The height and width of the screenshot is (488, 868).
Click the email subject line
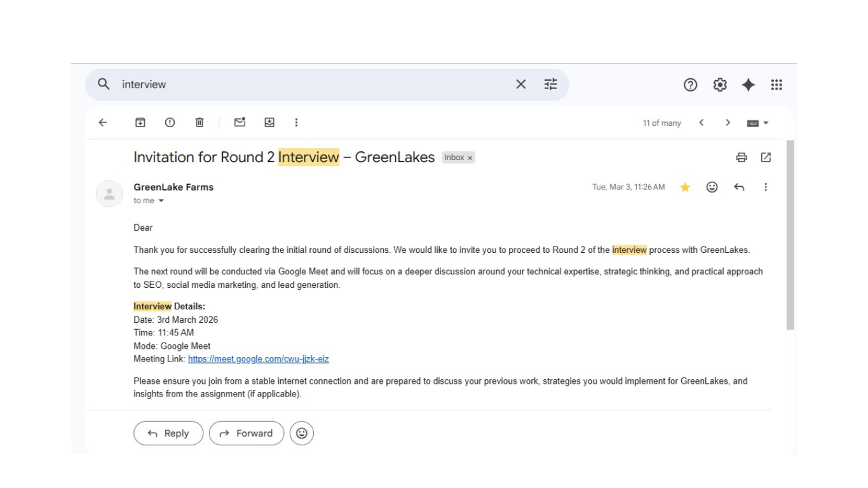[284, 158]
